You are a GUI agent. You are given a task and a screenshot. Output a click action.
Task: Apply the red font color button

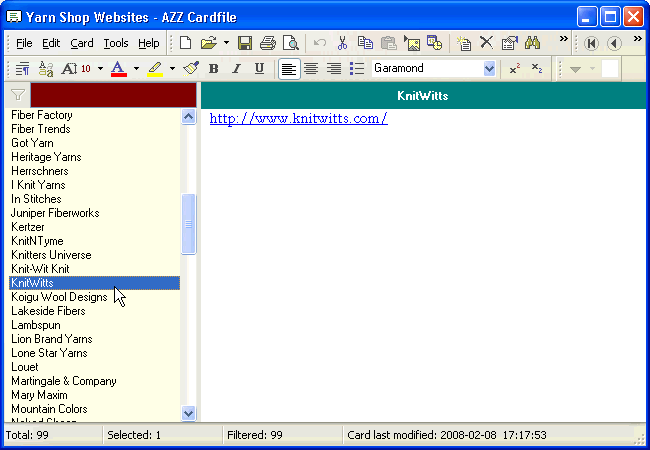(x=119, y=68)
